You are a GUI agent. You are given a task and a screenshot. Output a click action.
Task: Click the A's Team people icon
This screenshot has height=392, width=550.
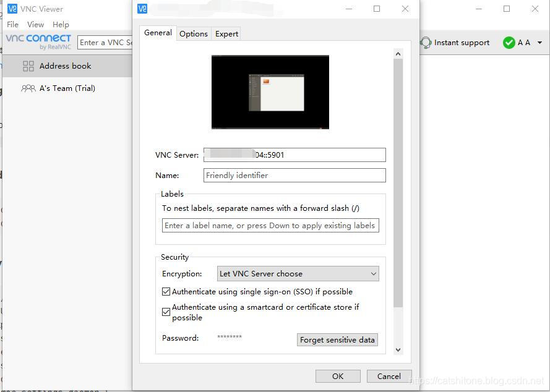[x=28, y=88]
